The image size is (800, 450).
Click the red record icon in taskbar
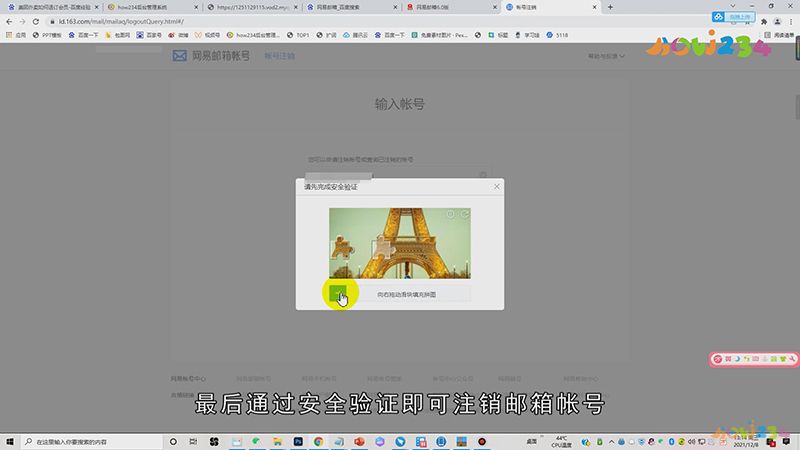(482, 441)
